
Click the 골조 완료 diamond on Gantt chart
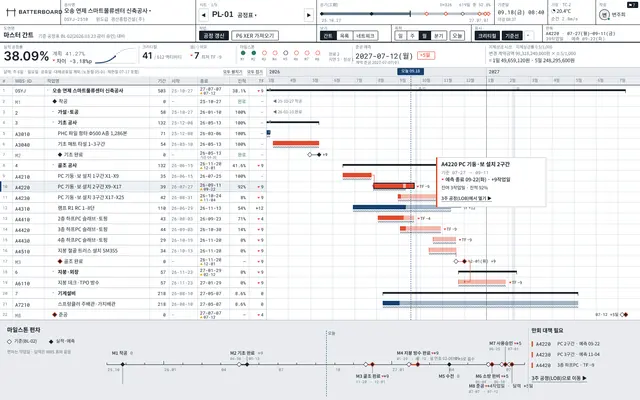click(x=464, y=261)
